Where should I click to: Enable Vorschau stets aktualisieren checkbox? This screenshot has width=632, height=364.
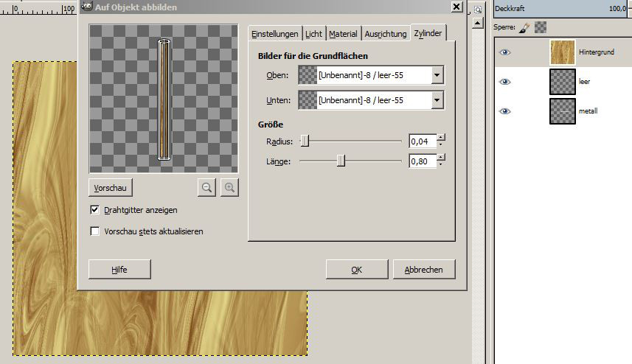click(94, 231)
